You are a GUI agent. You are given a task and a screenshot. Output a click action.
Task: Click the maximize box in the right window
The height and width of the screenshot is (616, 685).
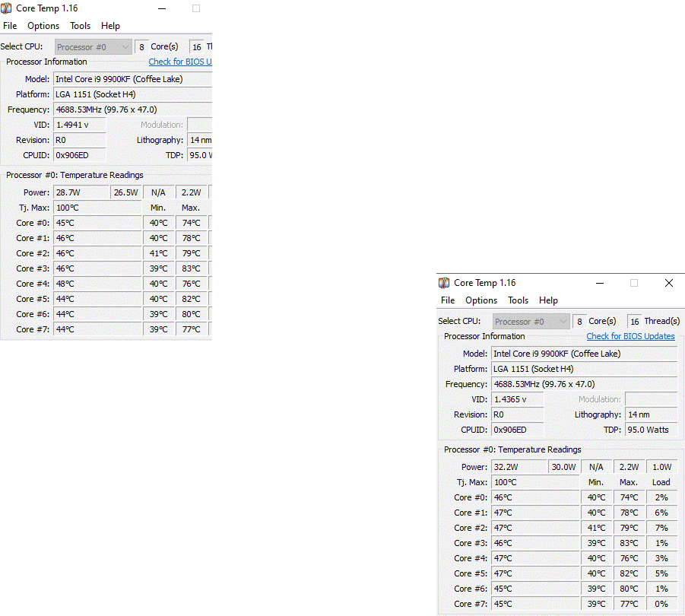(634, 283)
